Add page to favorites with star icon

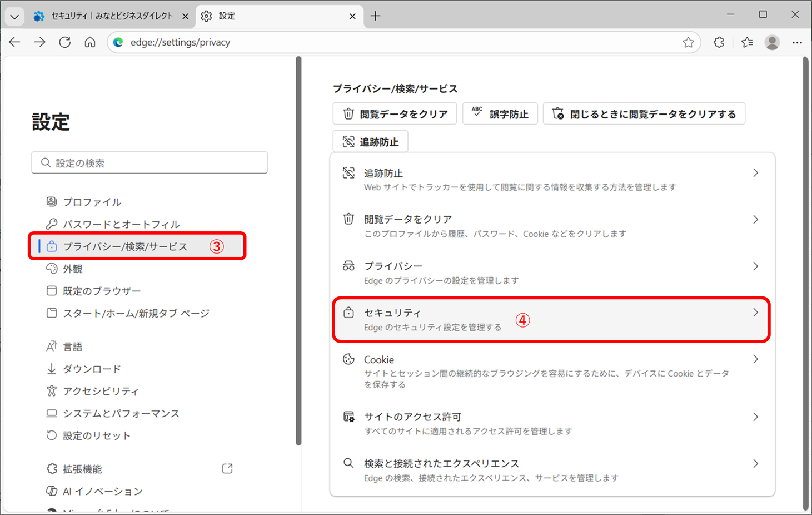[688, 42]
